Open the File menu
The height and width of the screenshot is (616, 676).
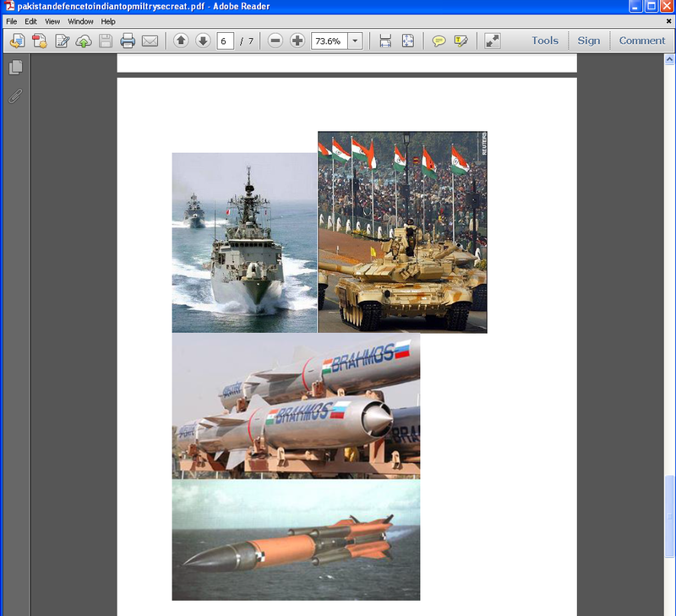[12, 21]
